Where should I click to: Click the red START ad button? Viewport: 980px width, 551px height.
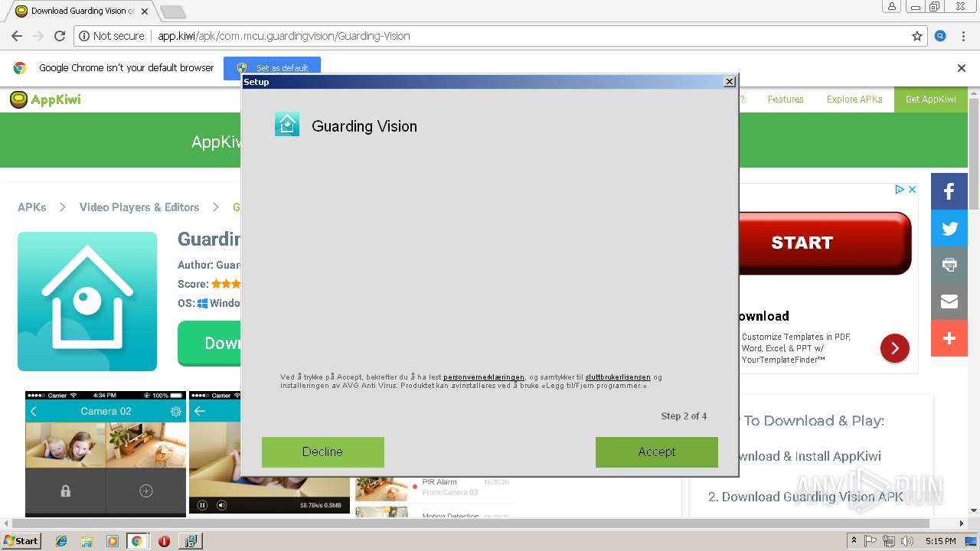(825, 243)
